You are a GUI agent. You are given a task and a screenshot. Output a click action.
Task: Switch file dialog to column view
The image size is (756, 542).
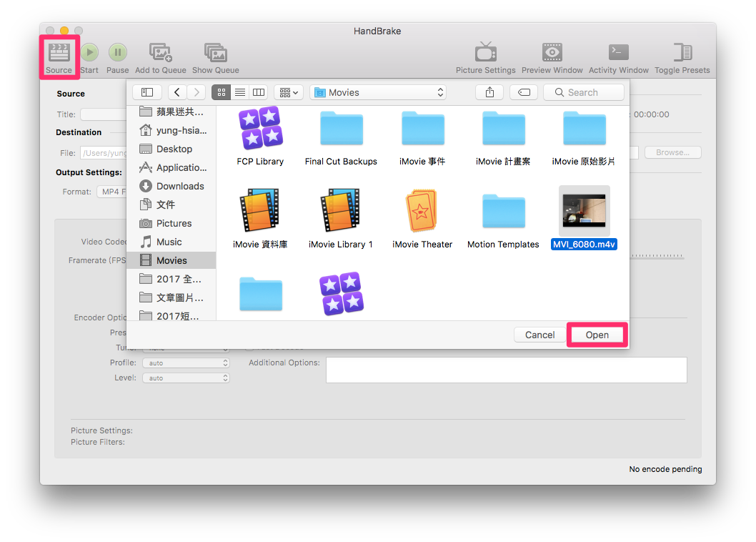point(259,92)
